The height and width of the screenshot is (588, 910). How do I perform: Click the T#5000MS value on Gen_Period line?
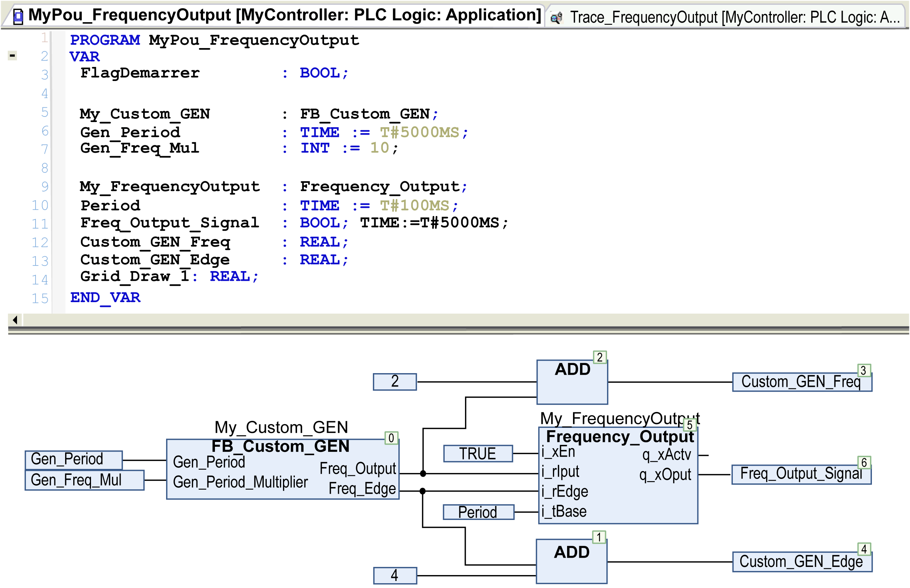[419, 132]
